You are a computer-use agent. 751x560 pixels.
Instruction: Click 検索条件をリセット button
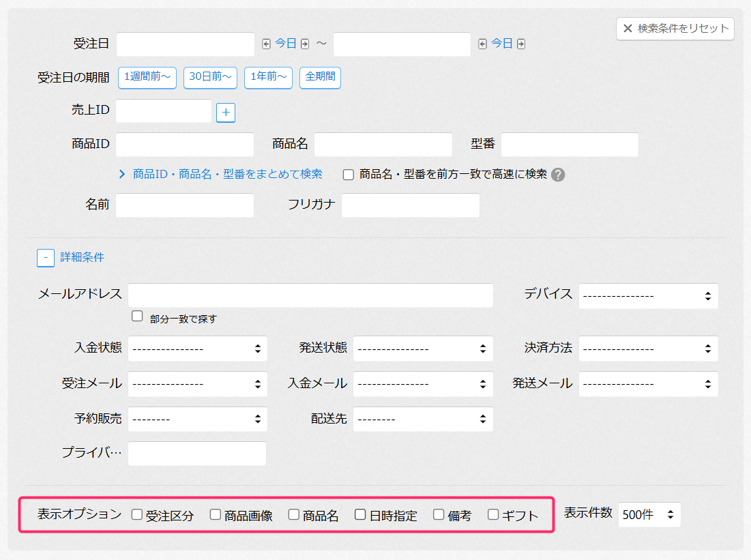tap(675, 29)
